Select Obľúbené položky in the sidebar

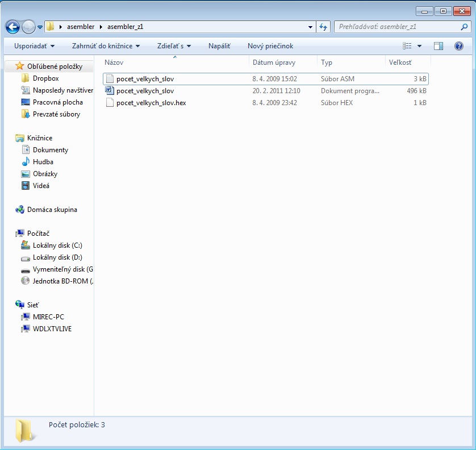coord(55,66)
